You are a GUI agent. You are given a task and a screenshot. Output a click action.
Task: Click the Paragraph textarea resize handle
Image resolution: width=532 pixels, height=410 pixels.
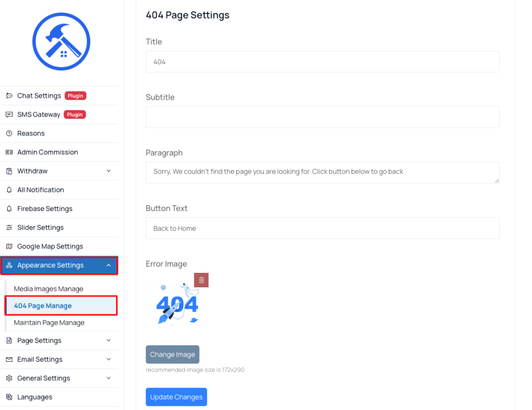point(497,181)
